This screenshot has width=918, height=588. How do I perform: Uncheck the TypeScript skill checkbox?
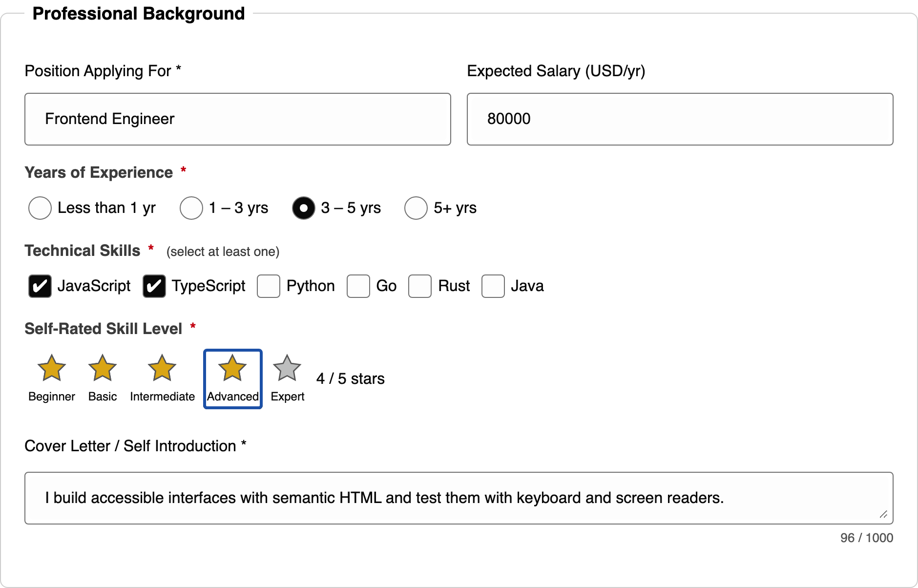tap(154, 286)
